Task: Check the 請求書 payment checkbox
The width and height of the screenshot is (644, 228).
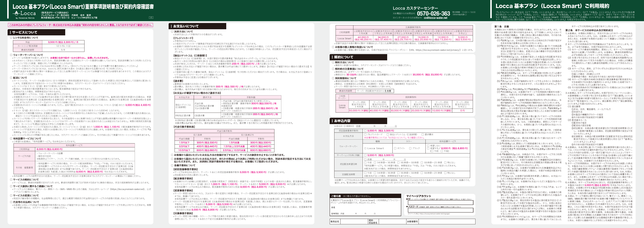Action: [x=423, y=134]
